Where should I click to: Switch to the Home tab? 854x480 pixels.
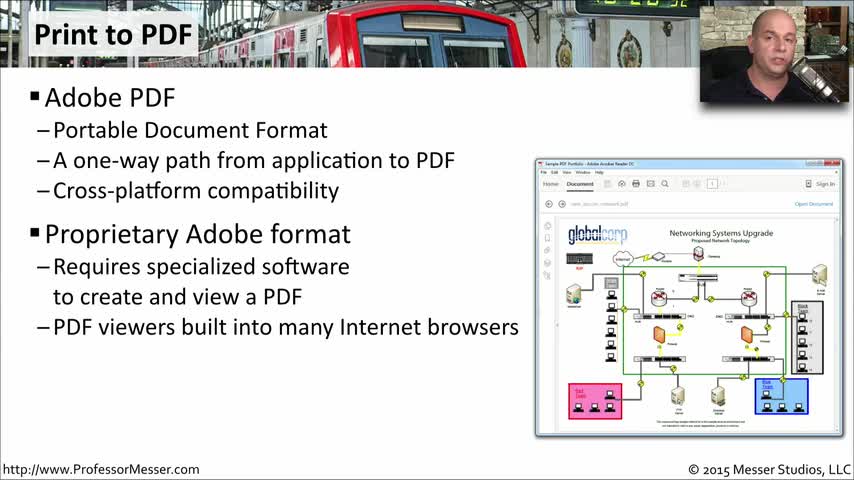(551, 184)
